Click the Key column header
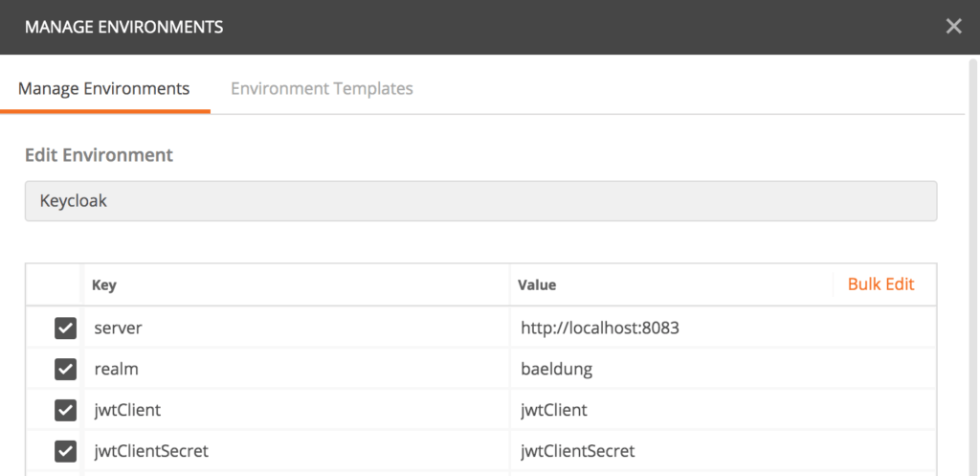 tap(104, 285)
